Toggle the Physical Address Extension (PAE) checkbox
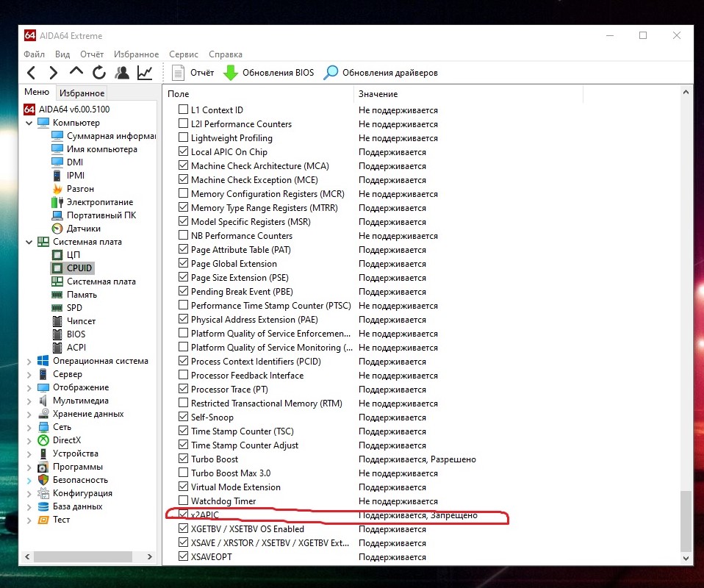This screenshot has height=588, width=704. pos(183,318)
